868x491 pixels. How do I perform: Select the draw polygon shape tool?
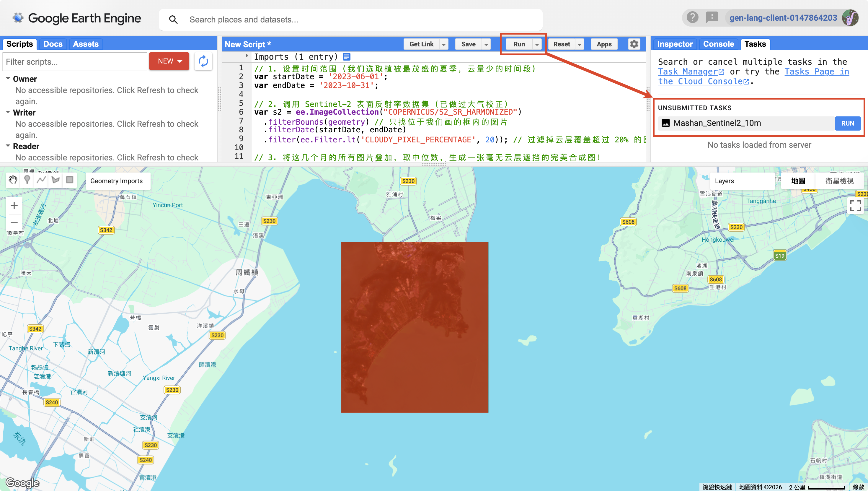tap(56, 180)
